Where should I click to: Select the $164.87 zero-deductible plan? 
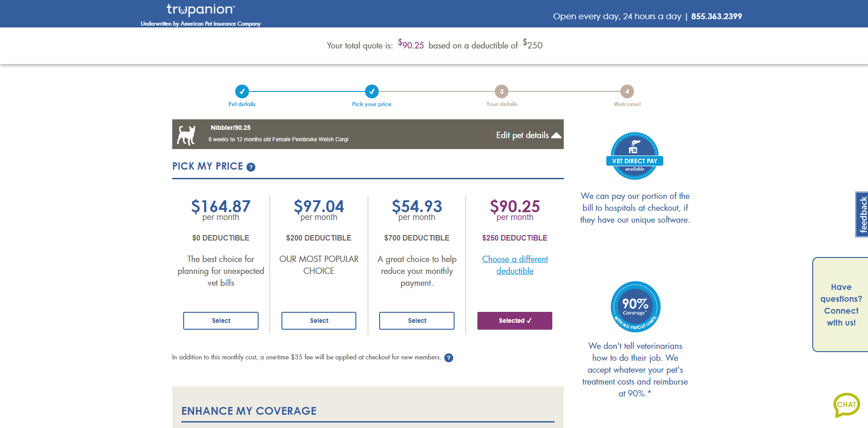click(x=221, y=321)
